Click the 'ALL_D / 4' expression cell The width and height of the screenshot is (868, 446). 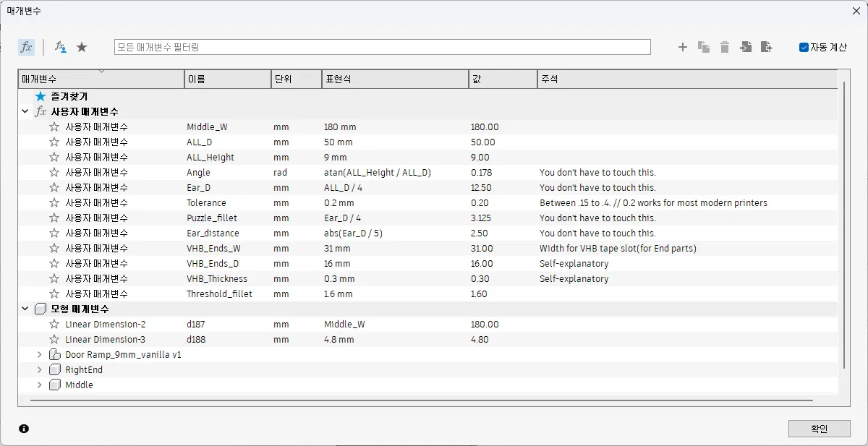click(x=344, y=188)
